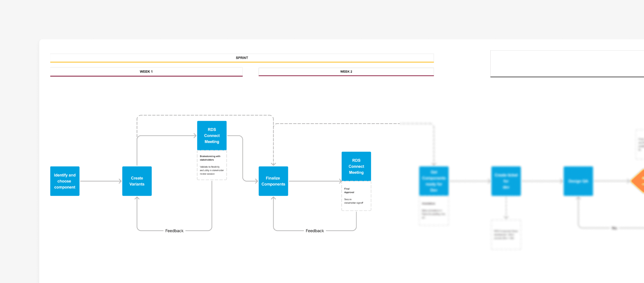Click the 'Create Variants' blue box
The width and height of the screenshot is (644, 283).
coord(137,181)
